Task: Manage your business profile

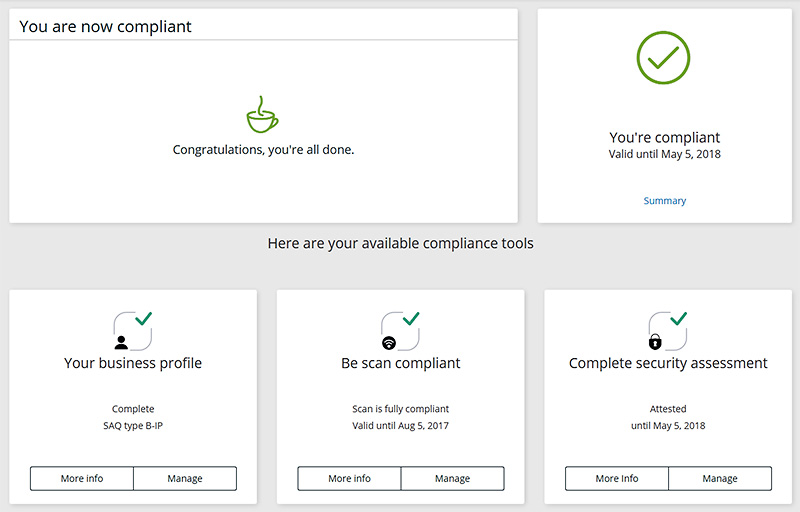Action: (x=185, y=479)
